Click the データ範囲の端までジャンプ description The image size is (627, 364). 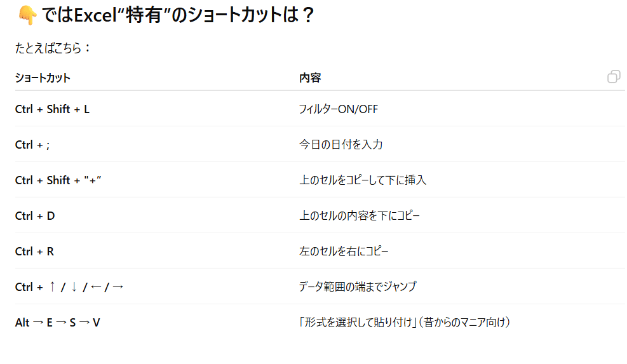click(x=358, y=287)
